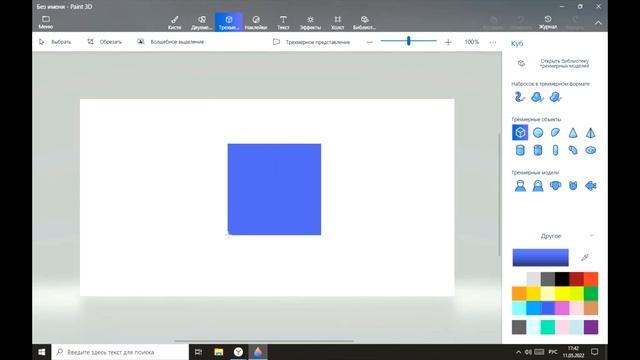Open the Журнал history panel
The image size is (640, 360).
(548, 22)
